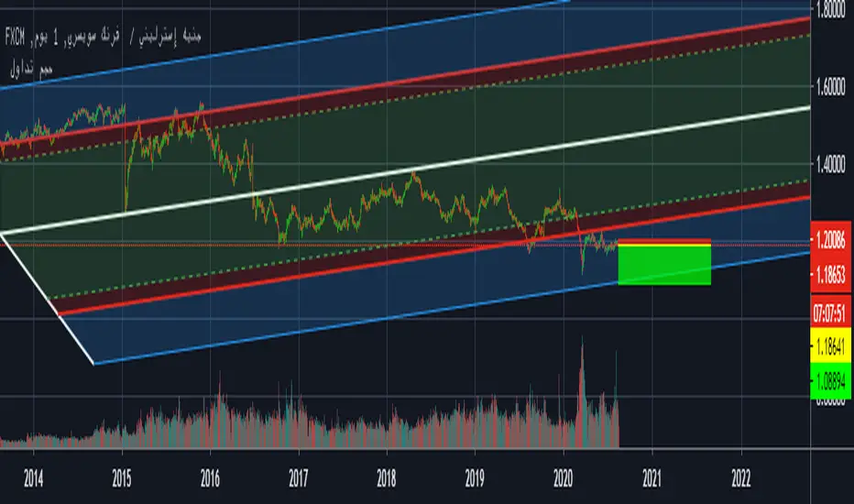Click the 2021 label on time axis

coord(651,478)
